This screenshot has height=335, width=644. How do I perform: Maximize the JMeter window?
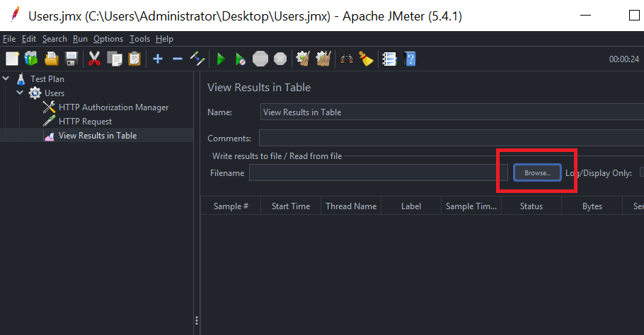click(634, 15)
